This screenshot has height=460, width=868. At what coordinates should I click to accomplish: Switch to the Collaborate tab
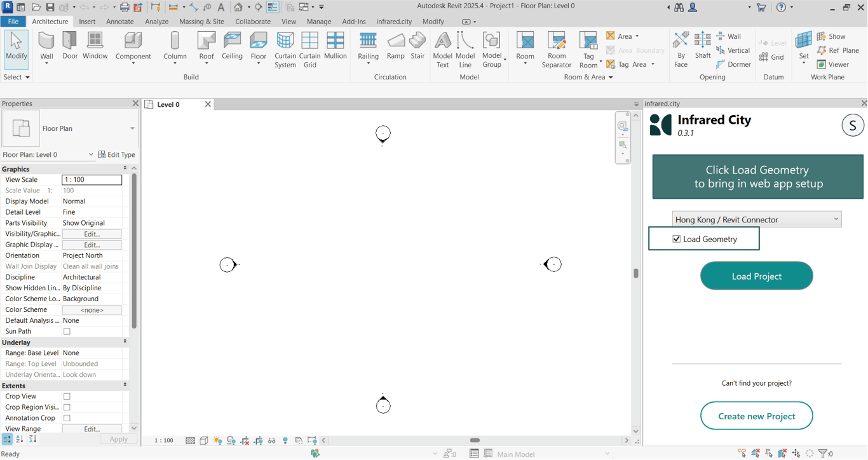pyautogui.click(x=253, y=22)
